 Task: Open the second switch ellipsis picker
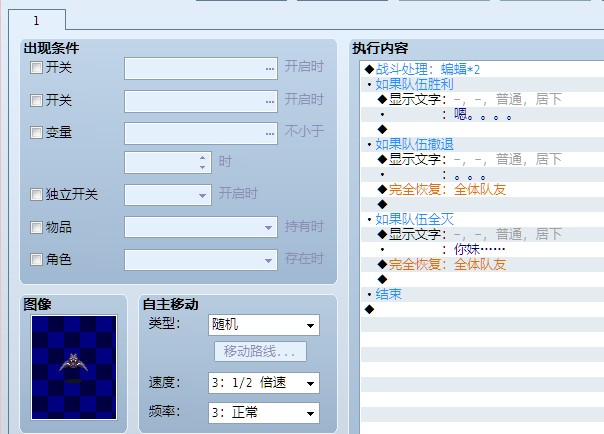click(x=269, y=101)
